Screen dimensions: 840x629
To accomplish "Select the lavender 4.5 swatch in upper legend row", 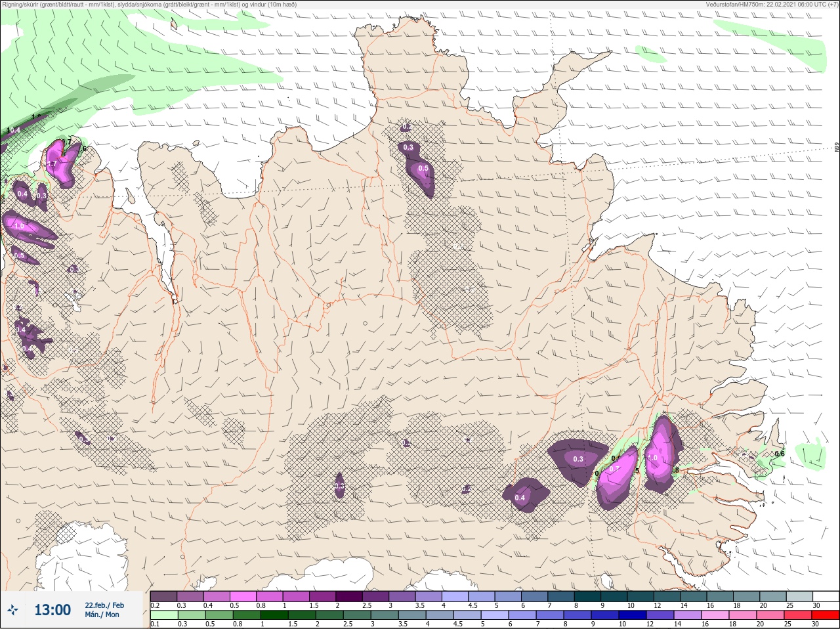I will pos(482,596).
